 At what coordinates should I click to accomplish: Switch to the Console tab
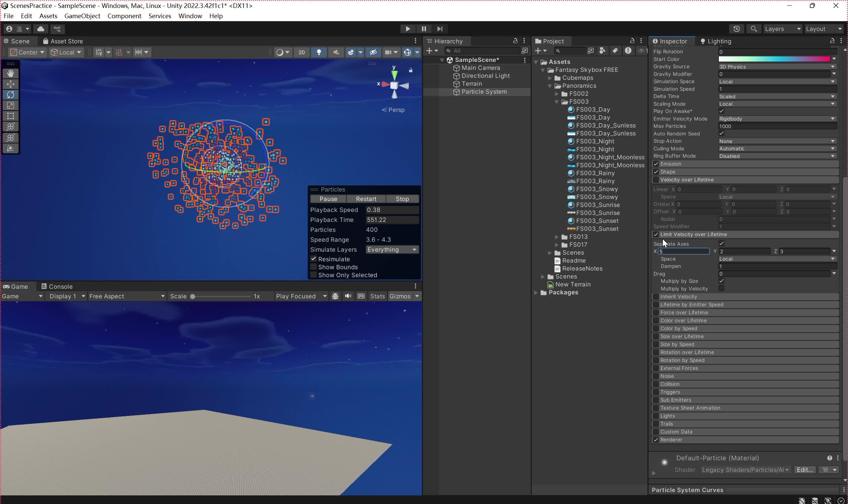click(57, 287)
